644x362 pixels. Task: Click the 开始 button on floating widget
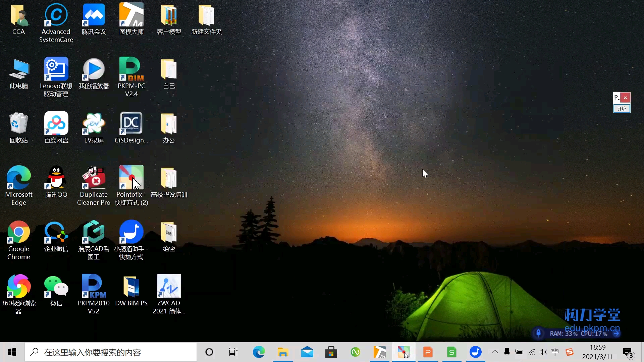coord(622,109)
